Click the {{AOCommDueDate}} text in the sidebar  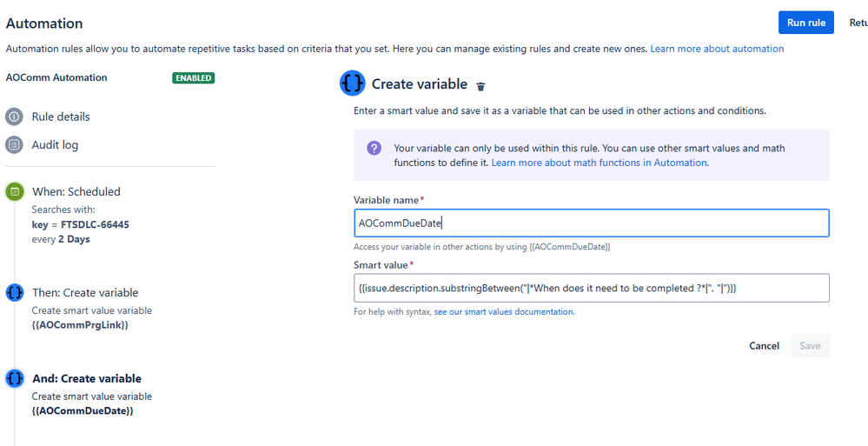point(83,411)
